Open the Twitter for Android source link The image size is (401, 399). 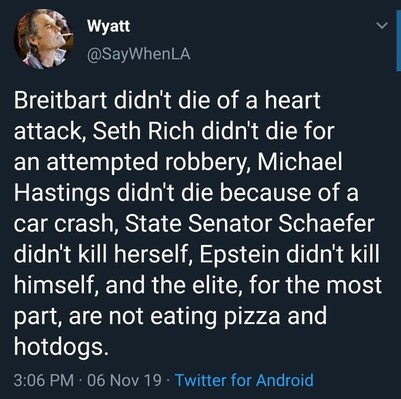(244, 380)
